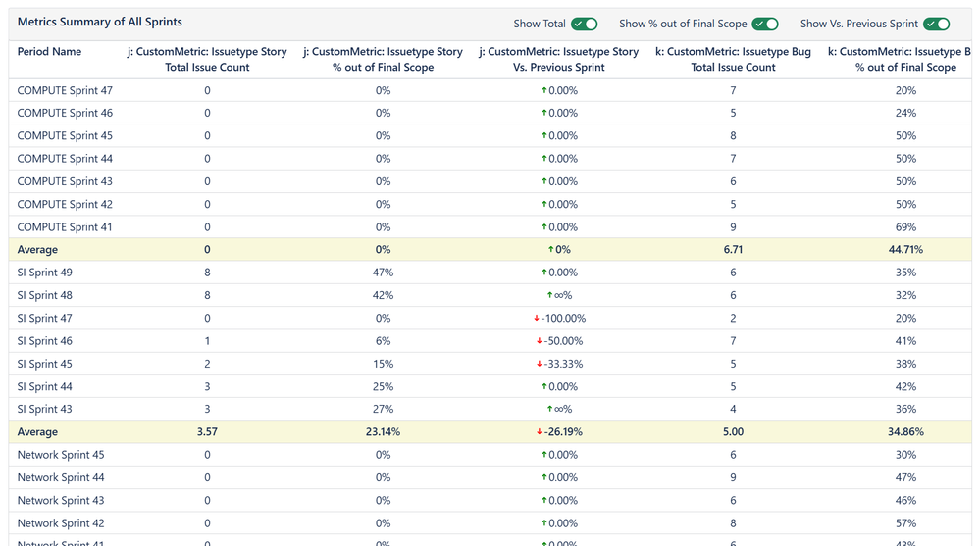Select COMPUTE Sprint 45 row name

(x=65, y=135)
